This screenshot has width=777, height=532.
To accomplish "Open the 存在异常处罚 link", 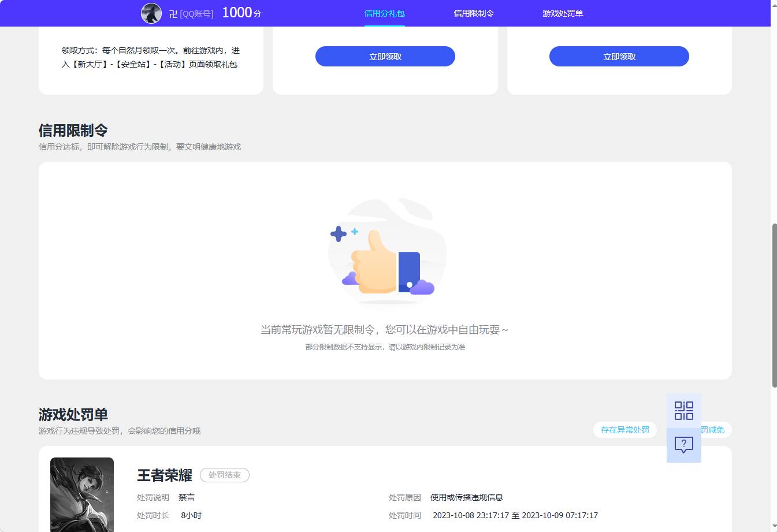I will pos(625,430).
